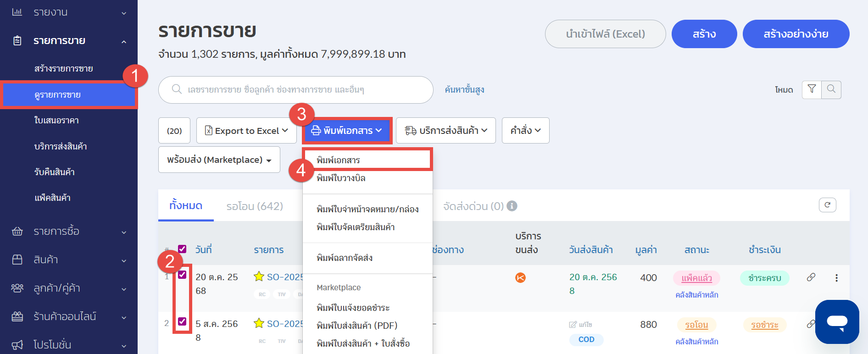Image resolution: width=868 pixels, height=354 pixels.
Task: Open three-dot menu for first order row
Action: click(x=836, y=278)
